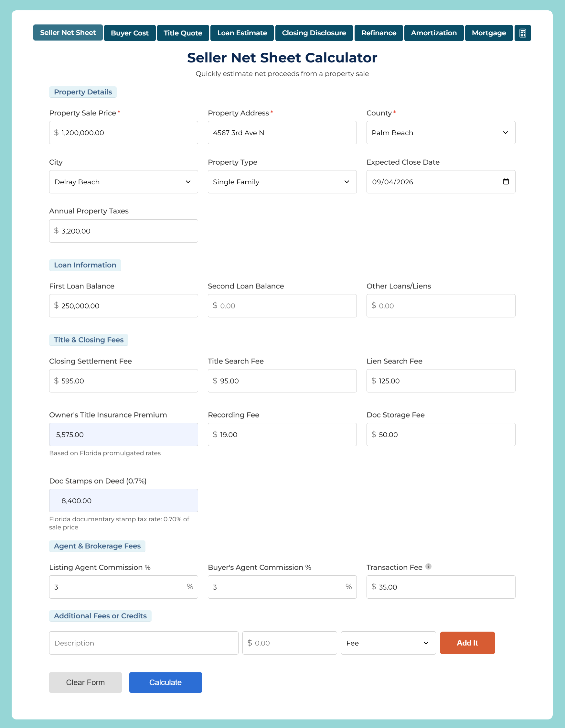The width and height of the screenshot is (565, 728).
Task: Switch to the Loan Estimate tab
Action: [242, 33]
